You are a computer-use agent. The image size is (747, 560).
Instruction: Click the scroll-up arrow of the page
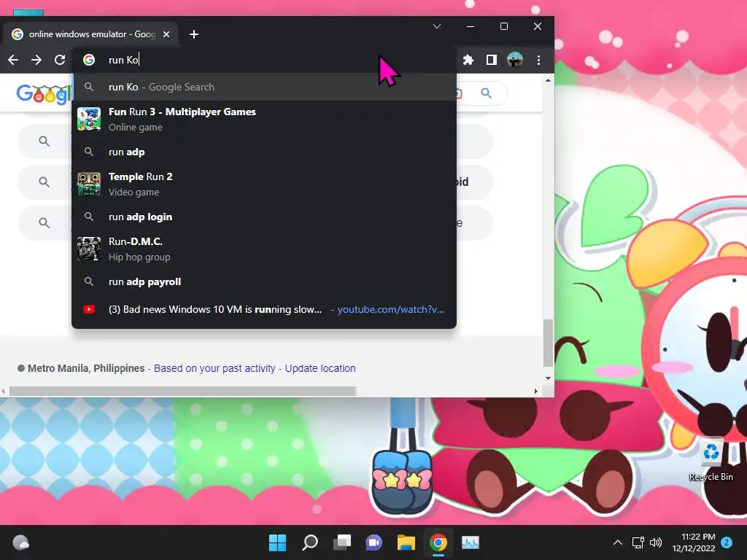point(548,80)
